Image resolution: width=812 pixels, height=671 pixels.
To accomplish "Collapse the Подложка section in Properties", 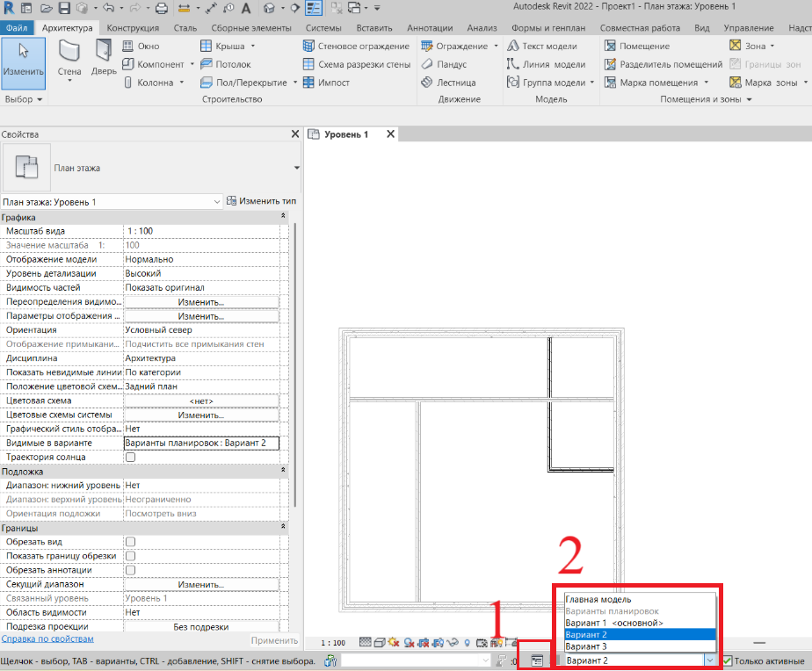I will click(283, 470).
